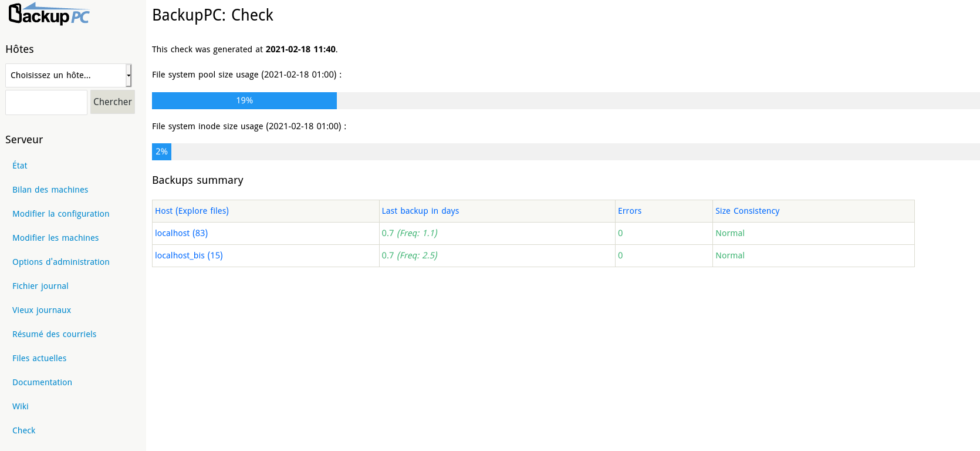This screenshot has width=980, height=451.
Task: Open Résumé des courriels
Action: [x=54, y=334]
